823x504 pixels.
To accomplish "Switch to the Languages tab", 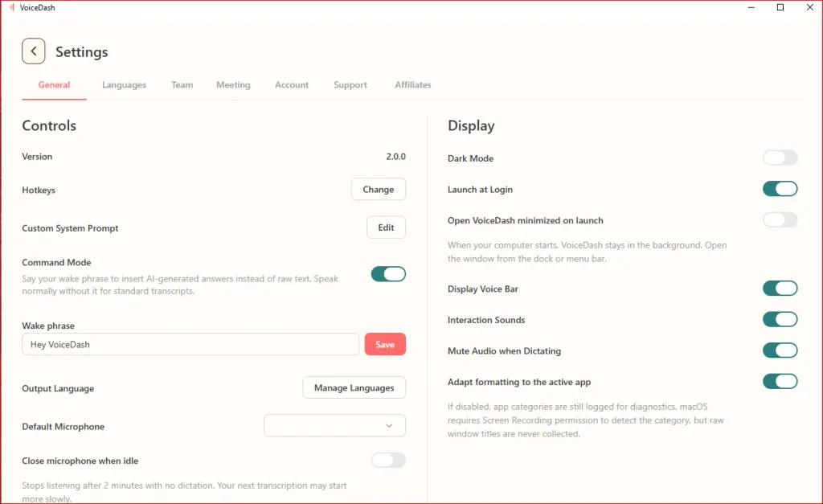I will (x=124, y=85).
